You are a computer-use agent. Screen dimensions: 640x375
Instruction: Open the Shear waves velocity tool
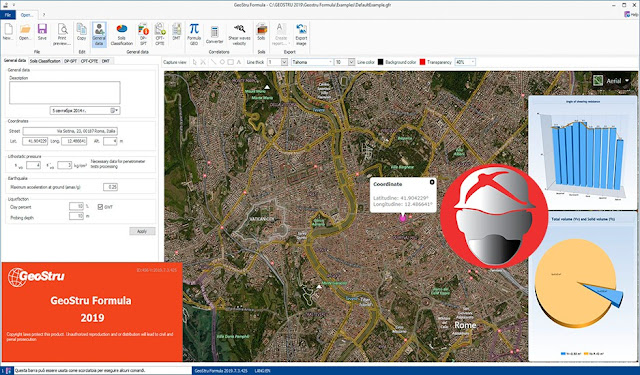[240, 34]
